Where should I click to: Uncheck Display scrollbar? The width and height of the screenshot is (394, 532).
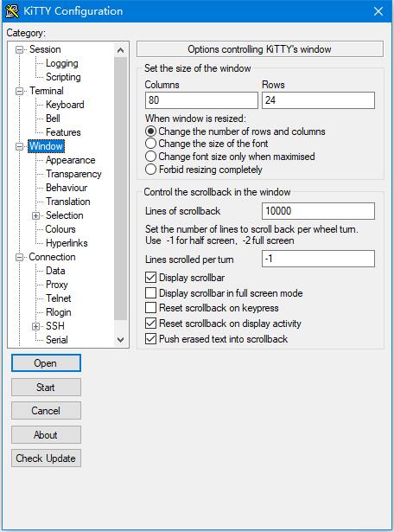185,278
